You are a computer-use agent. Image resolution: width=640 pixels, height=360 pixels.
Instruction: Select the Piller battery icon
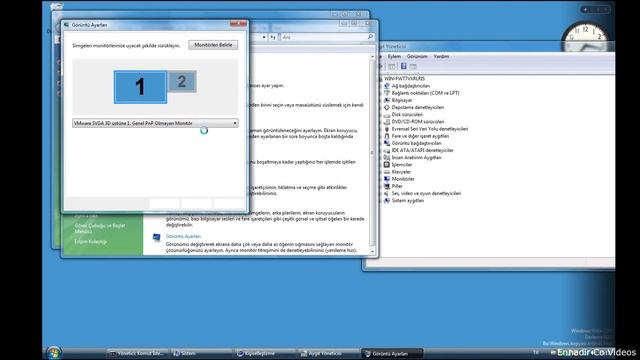387,186
